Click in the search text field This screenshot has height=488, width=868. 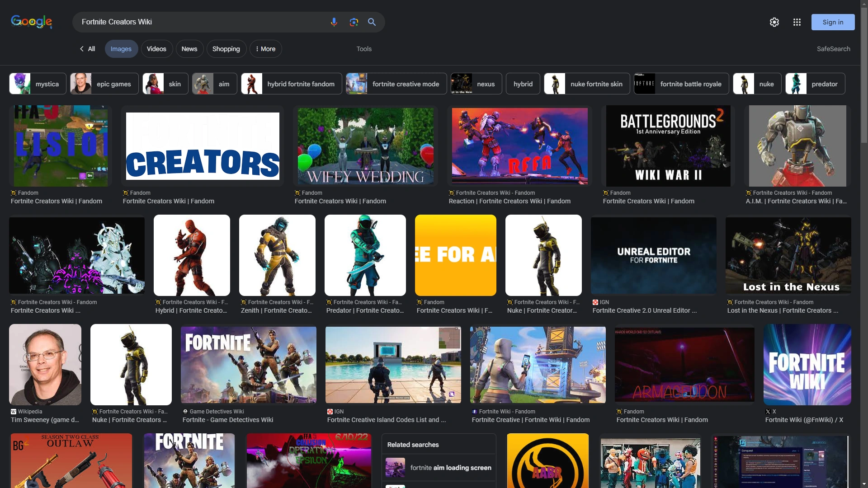[x=199, y=22]
